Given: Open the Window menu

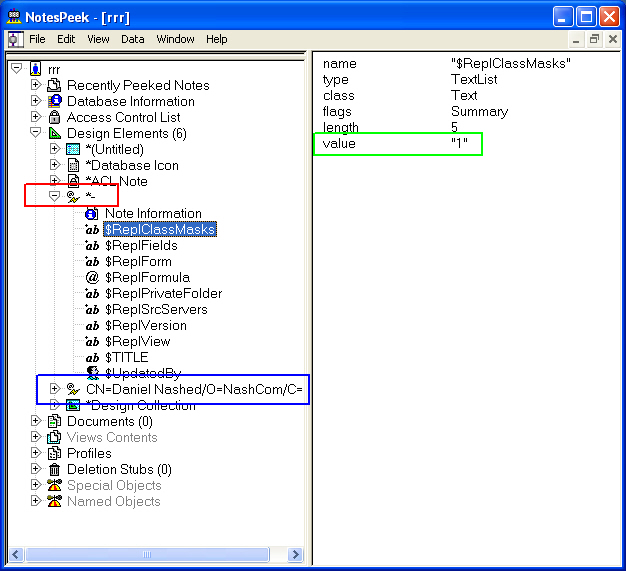Looking at the screenshot, I should pyautogui.click(x=175, y=39).
